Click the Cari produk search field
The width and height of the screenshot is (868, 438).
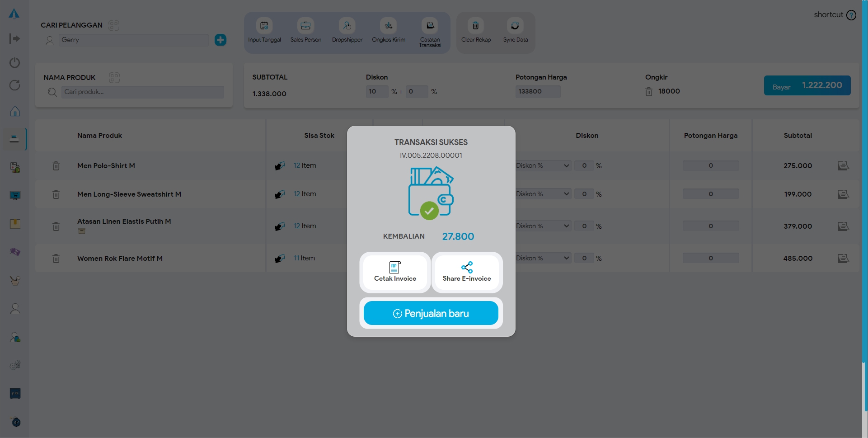coord(142,92)
